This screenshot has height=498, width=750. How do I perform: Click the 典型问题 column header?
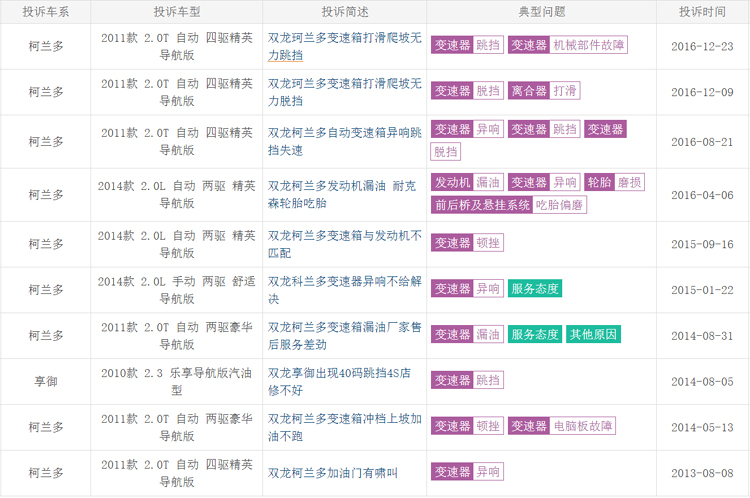542,12
